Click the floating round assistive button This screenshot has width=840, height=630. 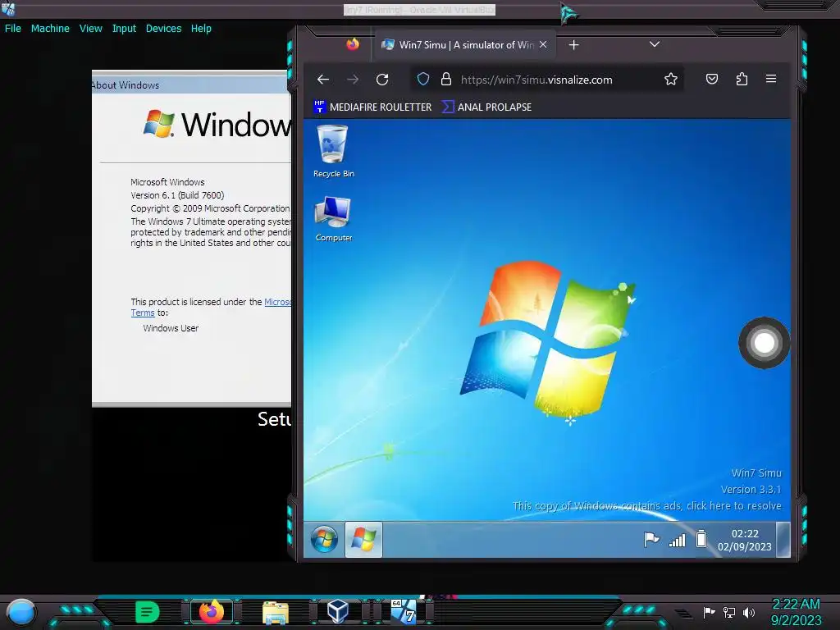tap(764, 343)
